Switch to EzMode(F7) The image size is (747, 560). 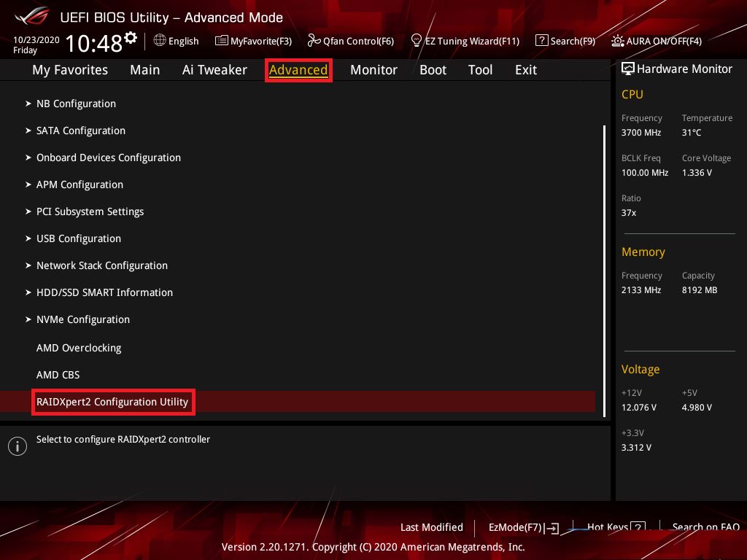(x=516, y=528)
